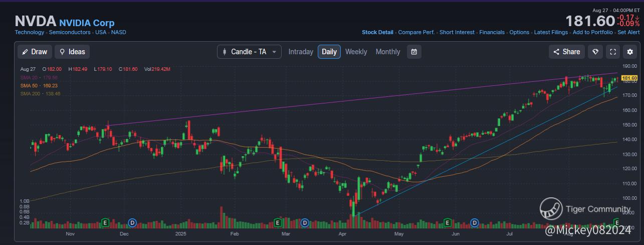
Task: Open the Short Interest link
Action: click(457, 32)
